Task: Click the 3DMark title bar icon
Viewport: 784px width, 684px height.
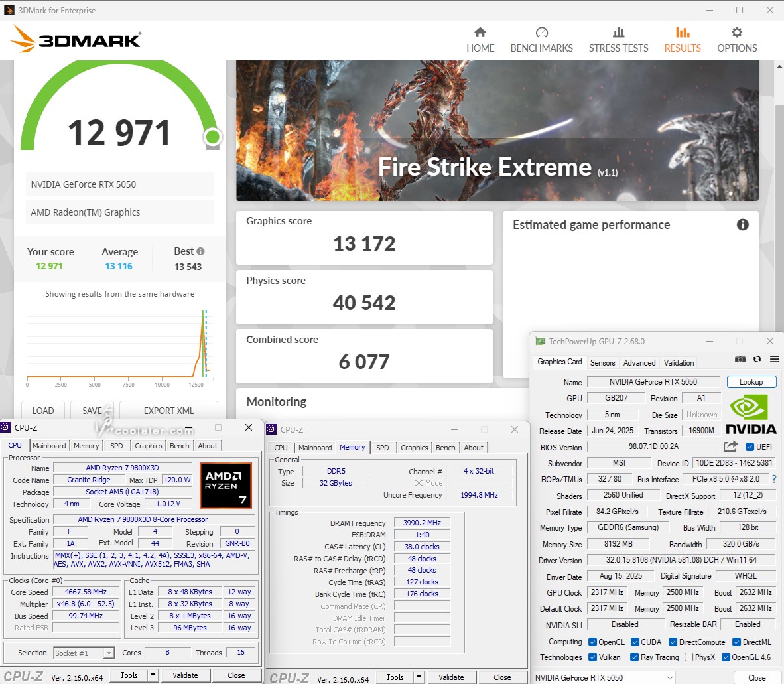Action: (9, 10)
